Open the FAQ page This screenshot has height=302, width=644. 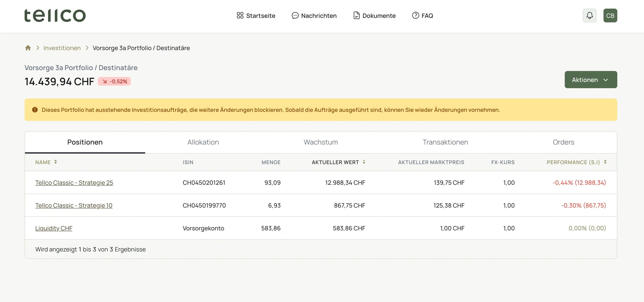(423, 15)
